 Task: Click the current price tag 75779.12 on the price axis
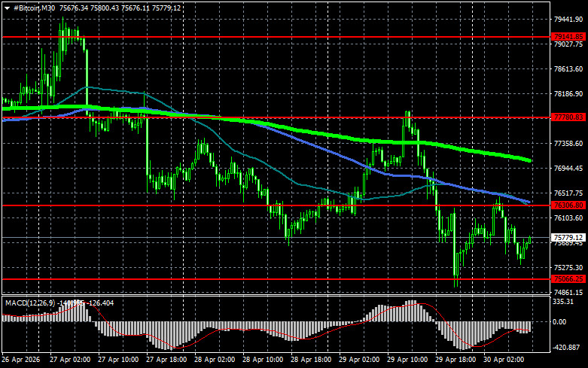point(568,238)
